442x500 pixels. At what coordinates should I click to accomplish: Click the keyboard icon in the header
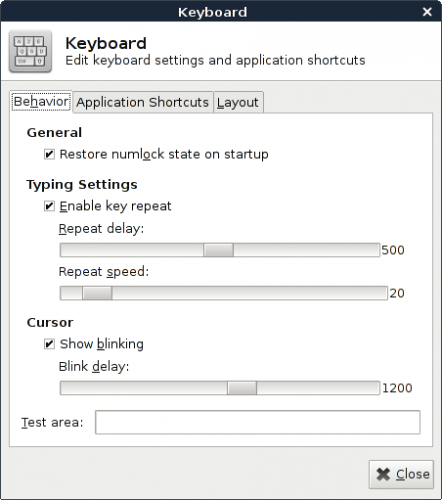[30, 51]
